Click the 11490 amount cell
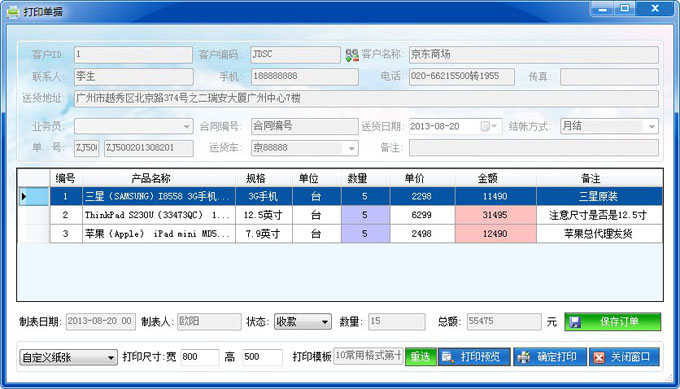The image size is (680, 389). pyautogui.click(x=496, y=196)
